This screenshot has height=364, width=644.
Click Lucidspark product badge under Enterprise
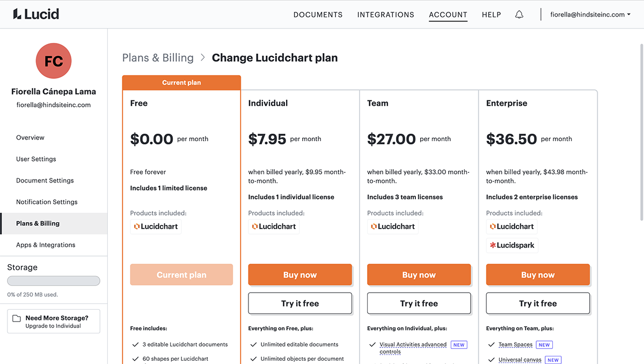pyautogui.click(x=511, y=245)
